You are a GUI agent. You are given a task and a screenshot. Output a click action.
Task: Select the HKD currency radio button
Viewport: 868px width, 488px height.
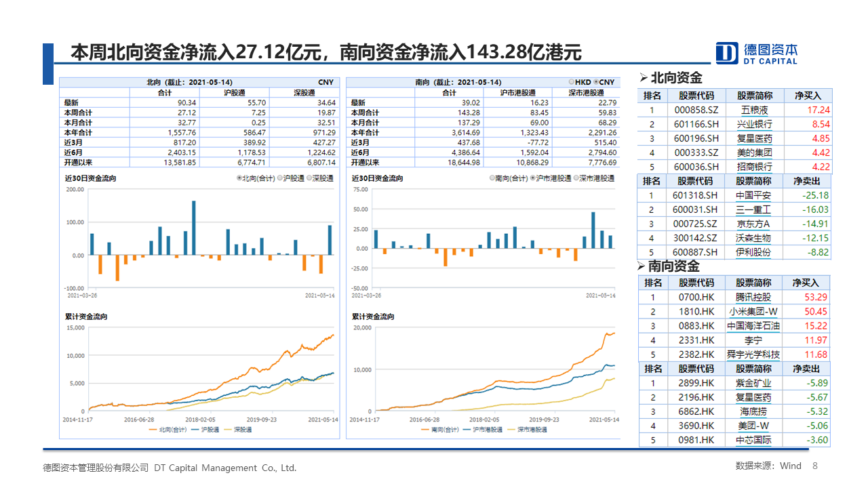tap(572, 82)
